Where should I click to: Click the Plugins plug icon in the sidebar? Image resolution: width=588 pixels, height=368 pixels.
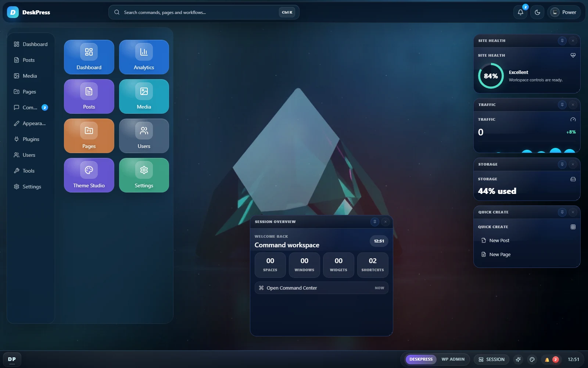coord(17,139)
